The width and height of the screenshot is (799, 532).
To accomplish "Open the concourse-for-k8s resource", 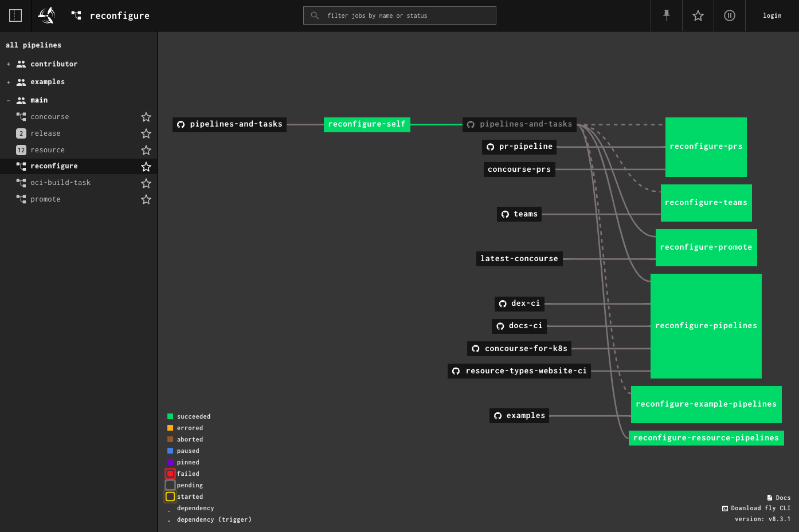I will click(519, 349).
